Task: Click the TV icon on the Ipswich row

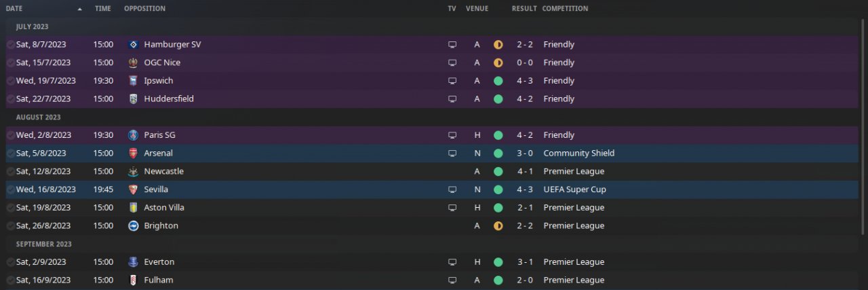Action: pyautogui.click(x=452, y=81)
